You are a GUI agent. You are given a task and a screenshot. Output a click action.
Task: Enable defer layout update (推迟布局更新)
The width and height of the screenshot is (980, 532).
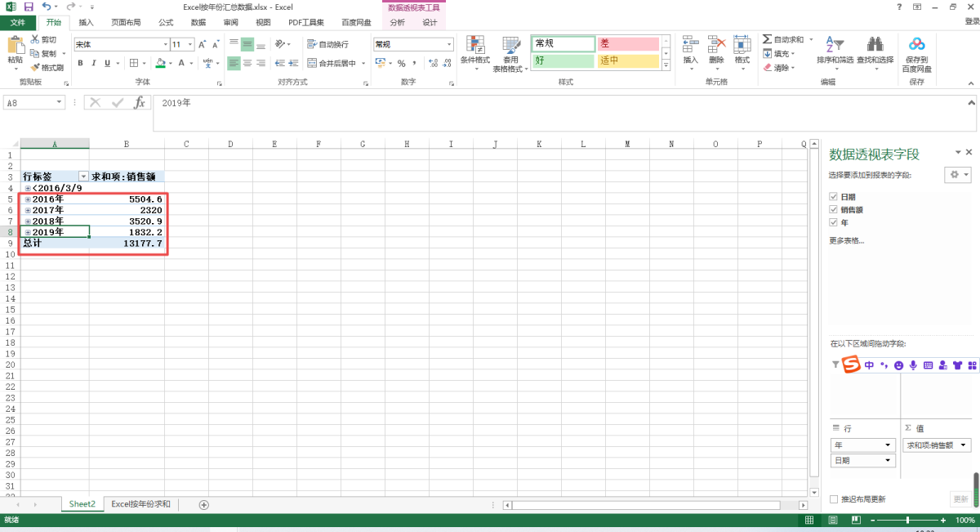point(834,498)
